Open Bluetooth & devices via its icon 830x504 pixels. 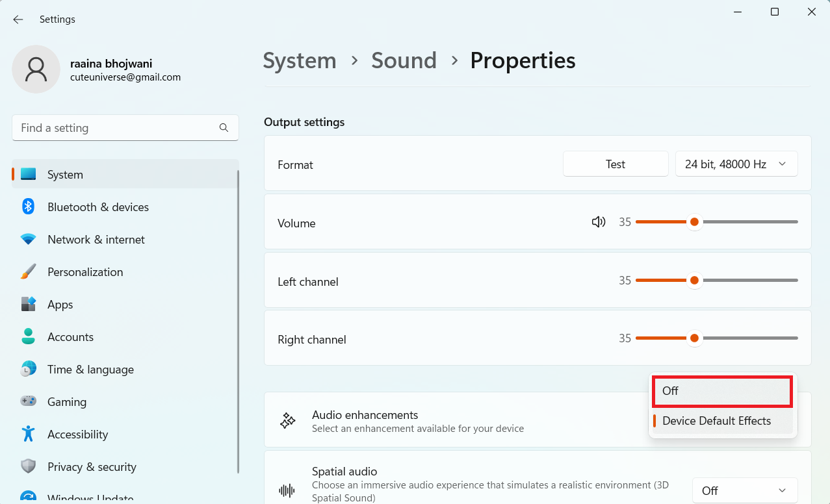point(28,207)
